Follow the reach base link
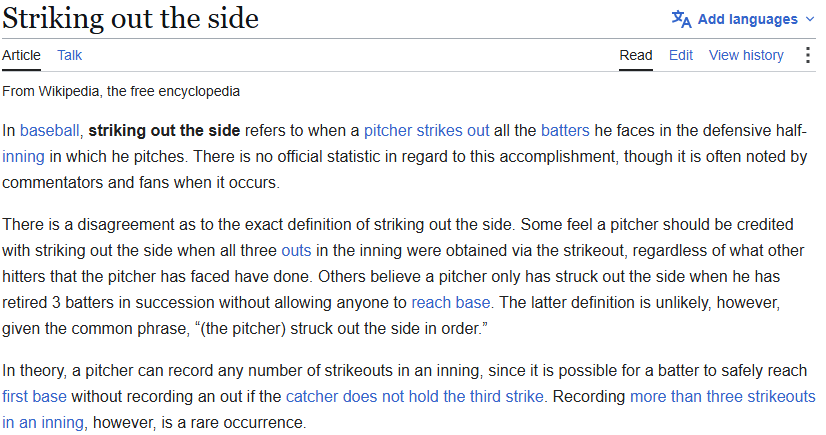 (450, 302)
